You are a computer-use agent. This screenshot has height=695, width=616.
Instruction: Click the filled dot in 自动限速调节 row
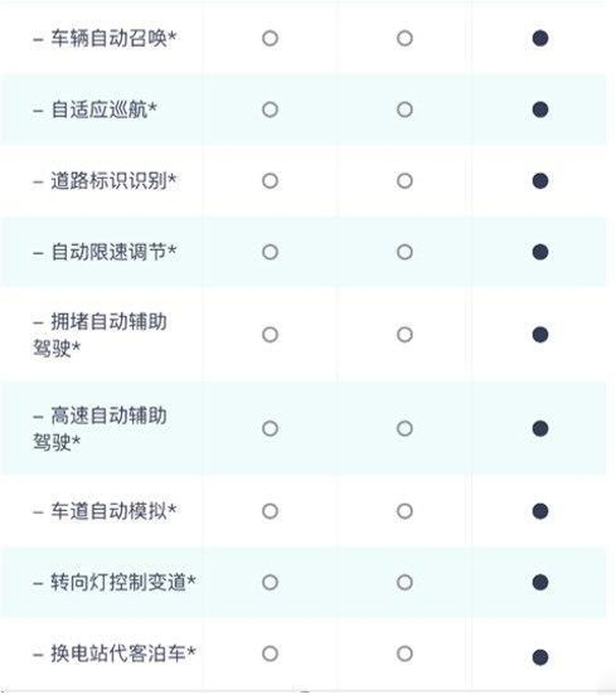[x=540, y=252]
